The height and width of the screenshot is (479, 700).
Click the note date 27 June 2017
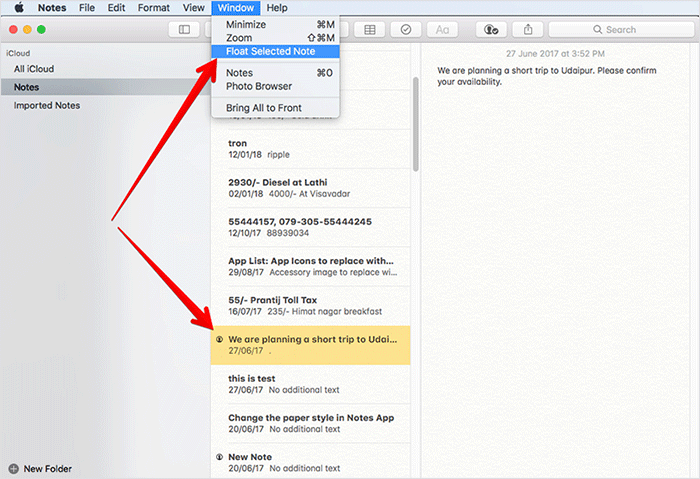pyautogui.click(x=555, y=54)
